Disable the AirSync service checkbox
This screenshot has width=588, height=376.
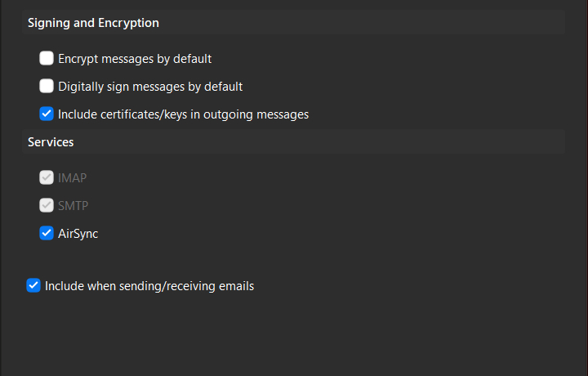47,234
